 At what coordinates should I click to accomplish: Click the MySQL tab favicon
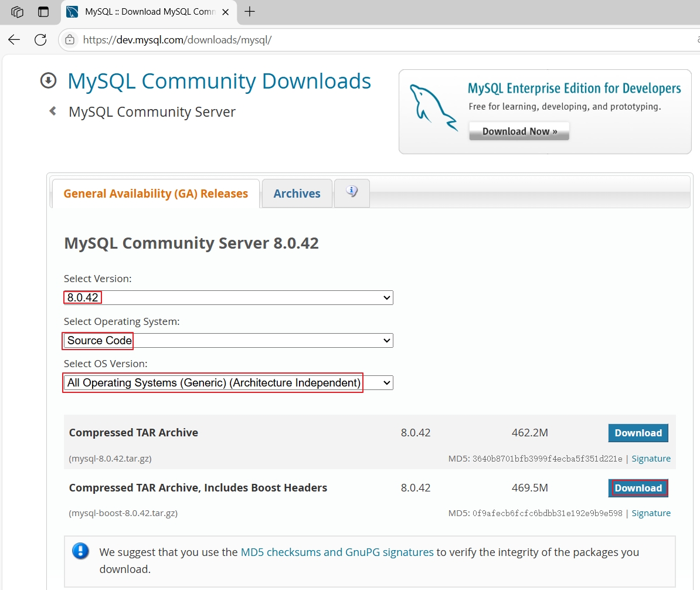click(x=72, y=12)
